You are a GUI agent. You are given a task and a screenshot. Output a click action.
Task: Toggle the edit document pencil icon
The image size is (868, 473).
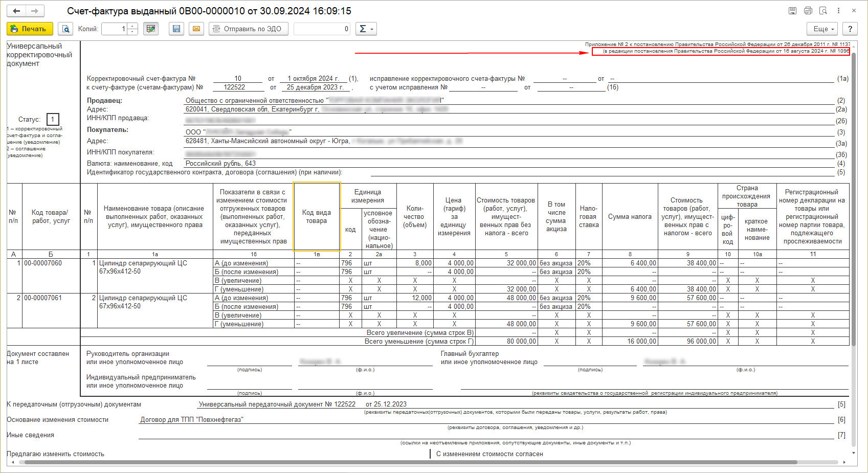click(150, 29)
